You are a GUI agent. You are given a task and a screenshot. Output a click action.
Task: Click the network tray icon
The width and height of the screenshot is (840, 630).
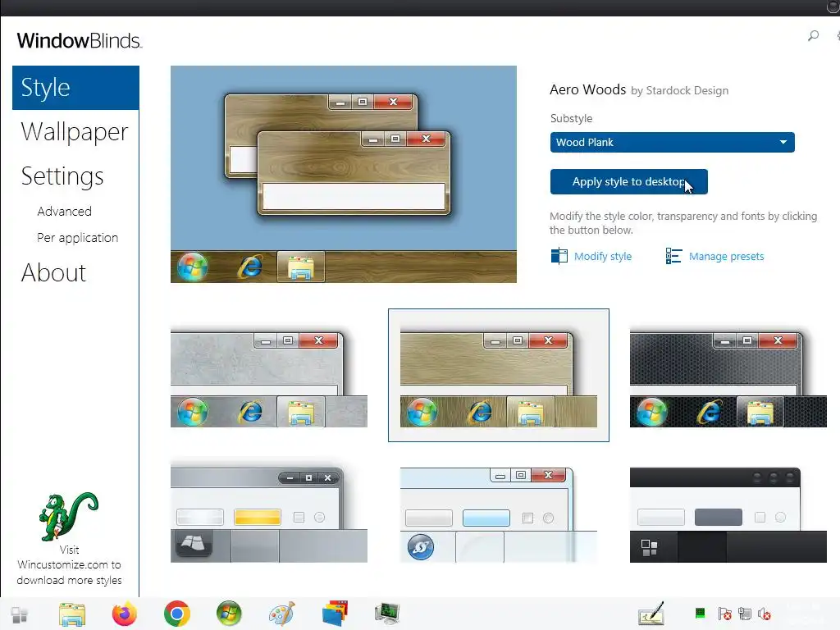[x=745, y=614]
